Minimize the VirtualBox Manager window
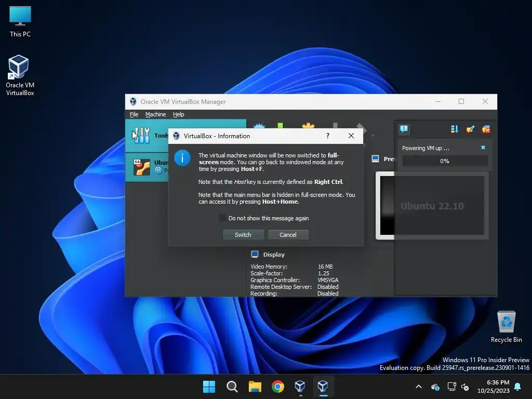This screenshot has height=399, width=532. [x=438, y=101]
